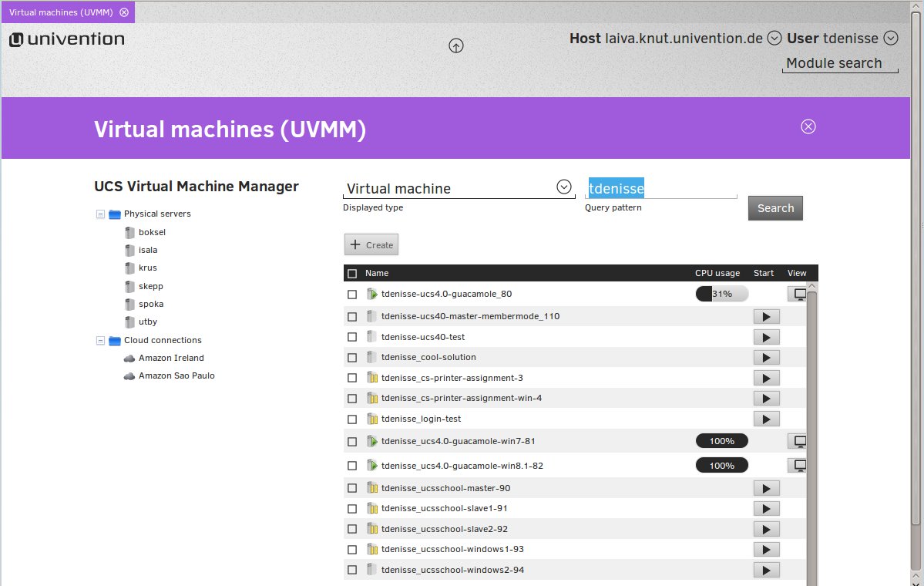Open the Displayed type dropdown
Screen dimensions: 924x586
point(563,187)
